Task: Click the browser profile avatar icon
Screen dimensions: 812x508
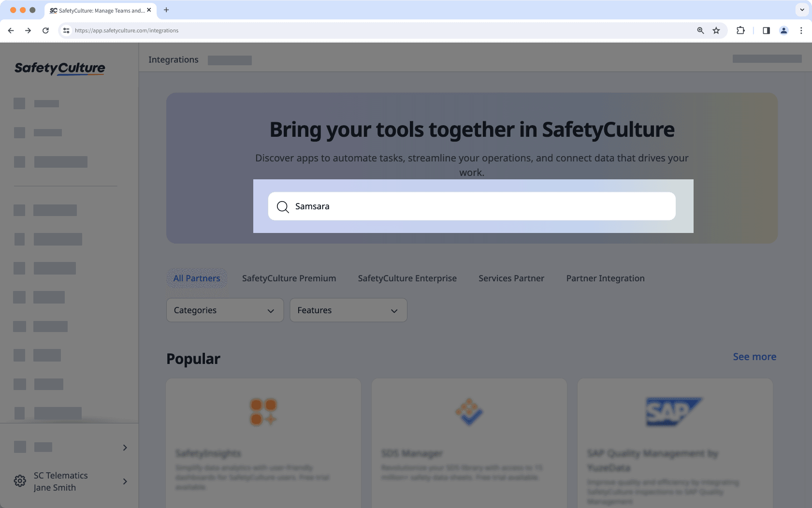Action: coord(783,30)
